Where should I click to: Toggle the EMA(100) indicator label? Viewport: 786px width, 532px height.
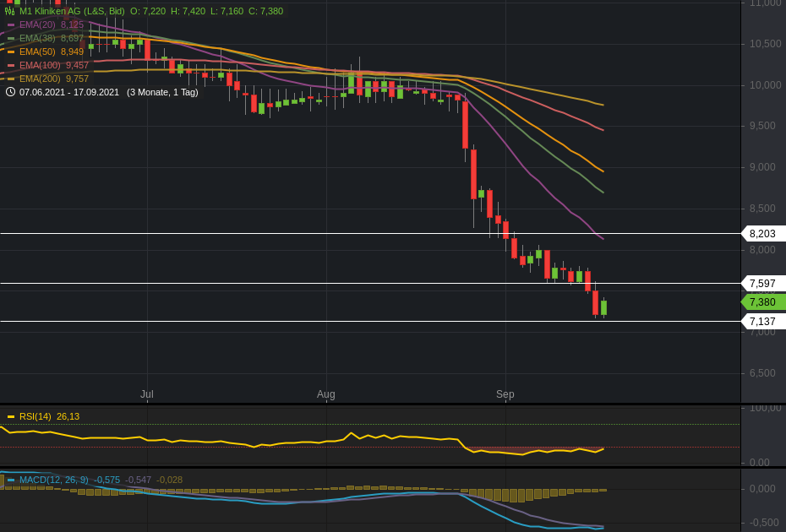(40, 65)
